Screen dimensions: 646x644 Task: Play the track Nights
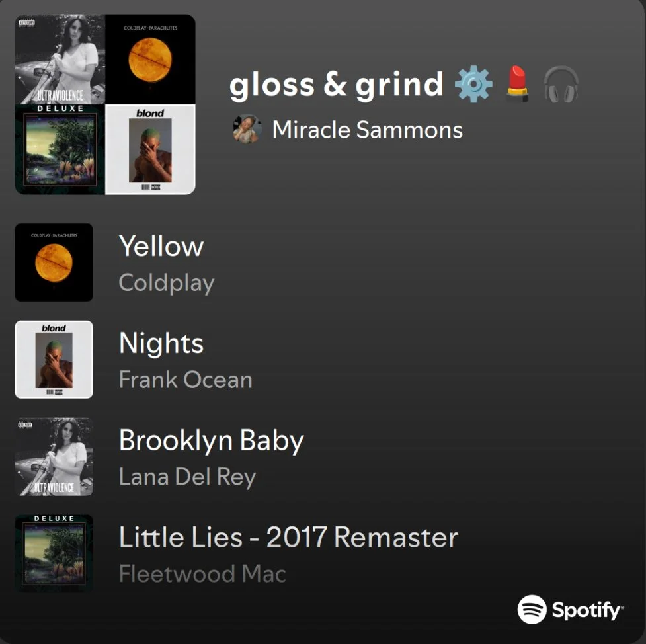161,343
